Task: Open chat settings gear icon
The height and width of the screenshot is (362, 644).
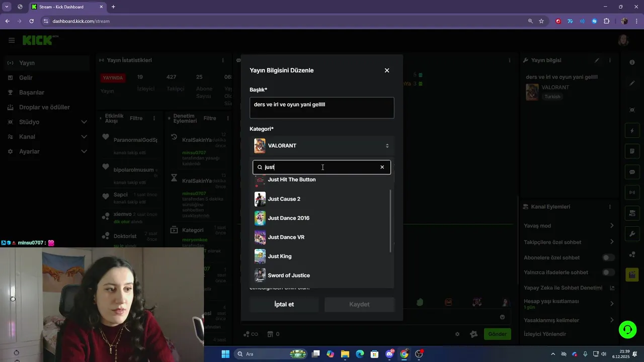Action: click(x=457, y=334)
